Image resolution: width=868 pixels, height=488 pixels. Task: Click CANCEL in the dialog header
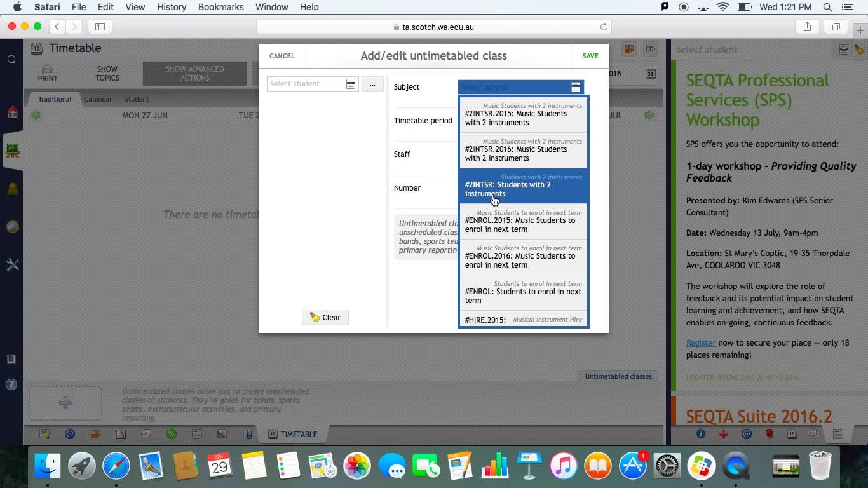tap(281, 56)
